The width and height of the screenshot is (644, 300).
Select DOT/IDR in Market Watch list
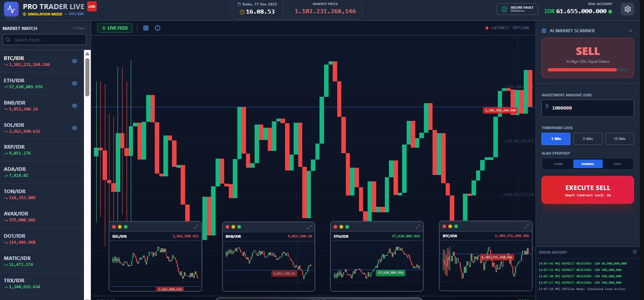pyautogui.click(x=42, y=239)
